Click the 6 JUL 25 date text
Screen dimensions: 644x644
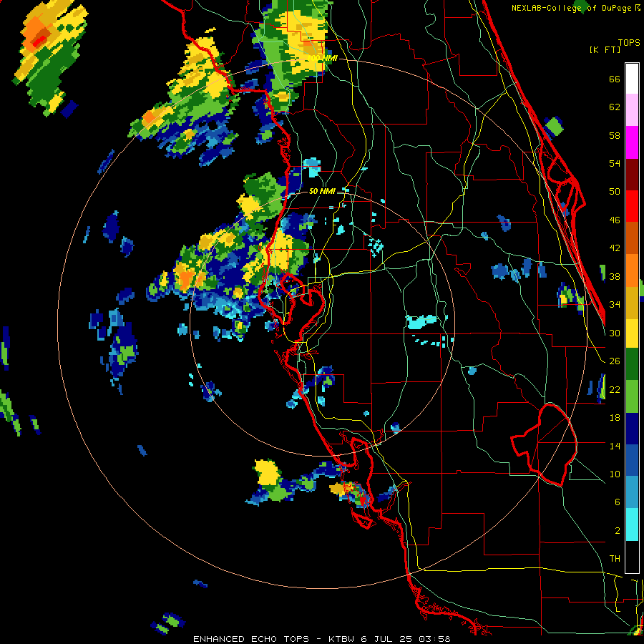(x=388, y=639)
